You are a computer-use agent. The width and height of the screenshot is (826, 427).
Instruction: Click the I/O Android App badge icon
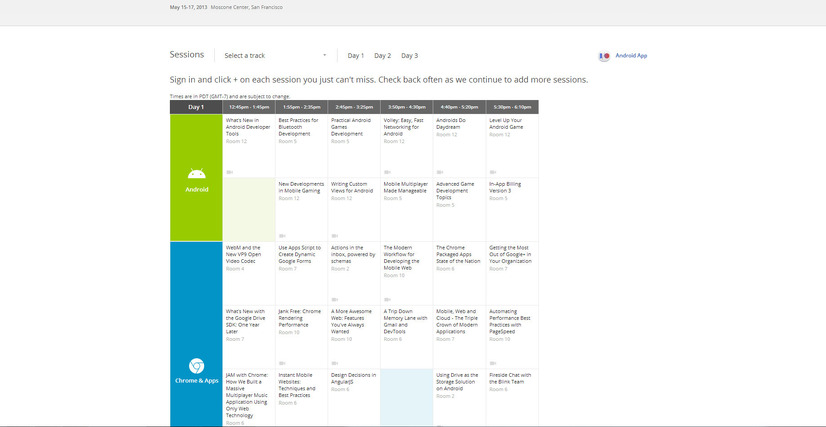604,56
